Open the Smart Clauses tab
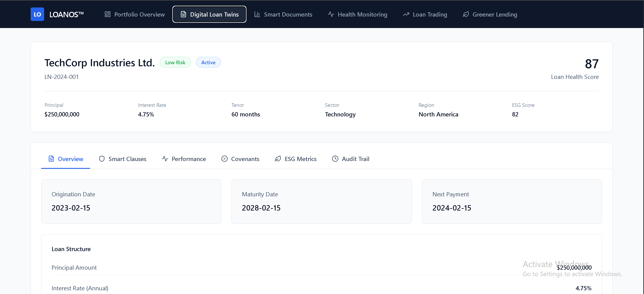Viewport: 644px width, 294px height. click(123, 159)
